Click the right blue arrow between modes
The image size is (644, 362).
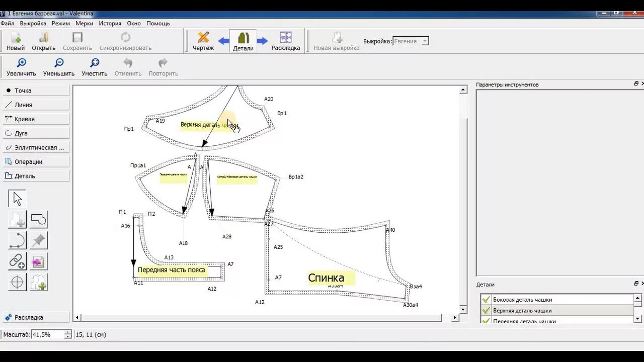click(262, 41)
